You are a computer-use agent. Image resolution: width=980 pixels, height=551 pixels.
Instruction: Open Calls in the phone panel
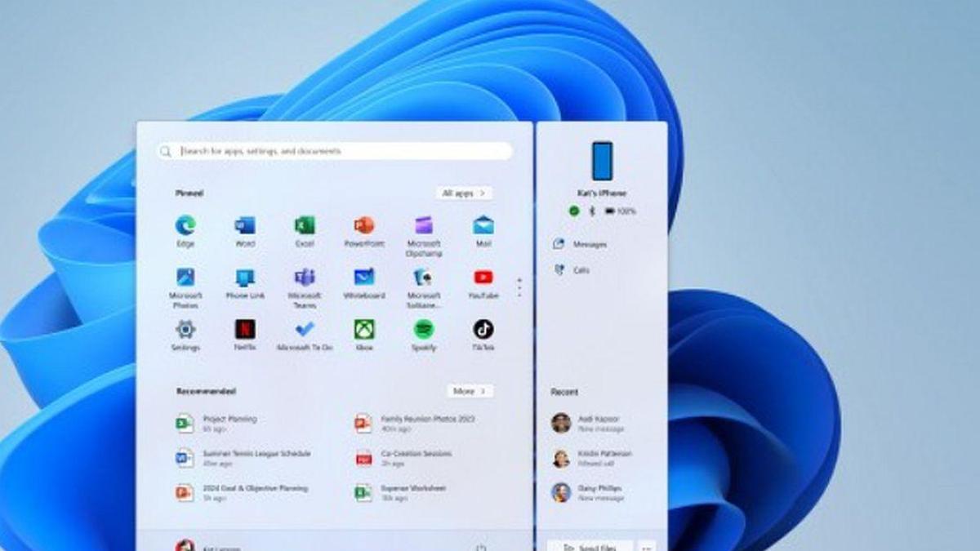coord(571,270)
